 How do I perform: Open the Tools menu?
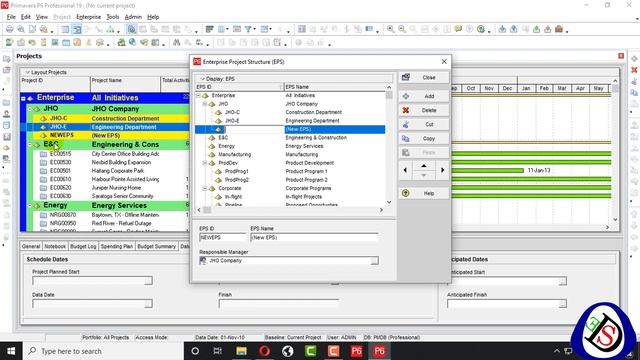[113, 17]
